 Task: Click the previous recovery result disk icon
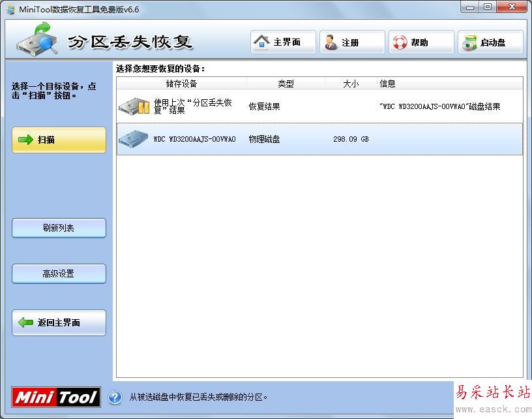coord(134,106)
